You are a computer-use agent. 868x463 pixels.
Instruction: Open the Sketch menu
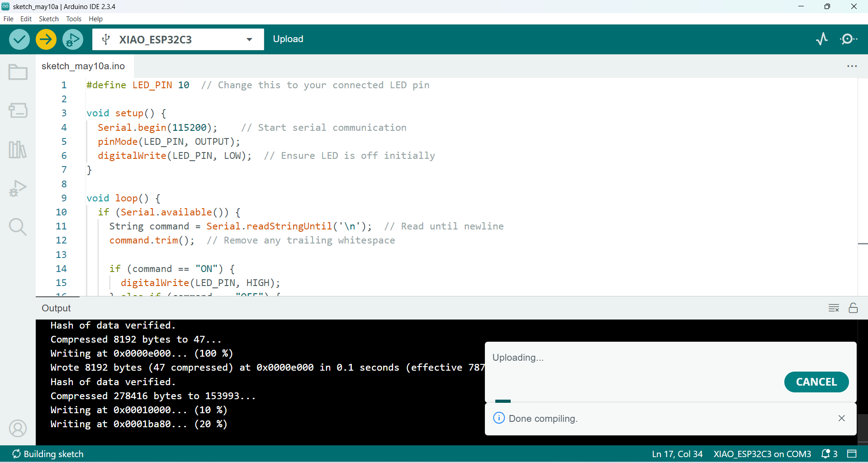click(x=49, y=19)
